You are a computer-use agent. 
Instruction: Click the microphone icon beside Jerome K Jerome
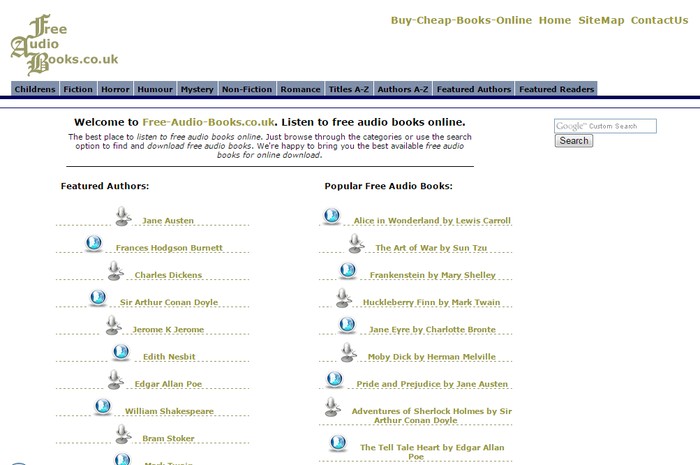pos(113,325)
